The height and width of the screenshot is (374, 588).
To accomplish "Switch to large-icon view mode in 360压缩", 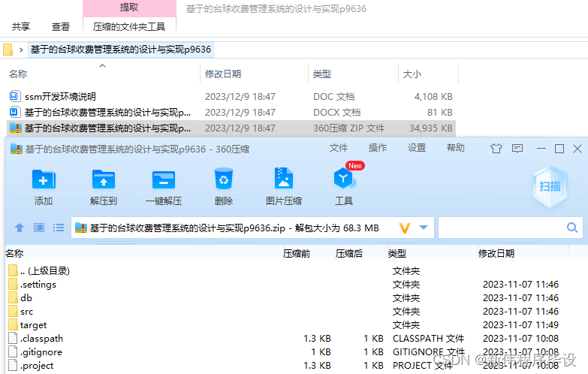I will click(39, 228).
